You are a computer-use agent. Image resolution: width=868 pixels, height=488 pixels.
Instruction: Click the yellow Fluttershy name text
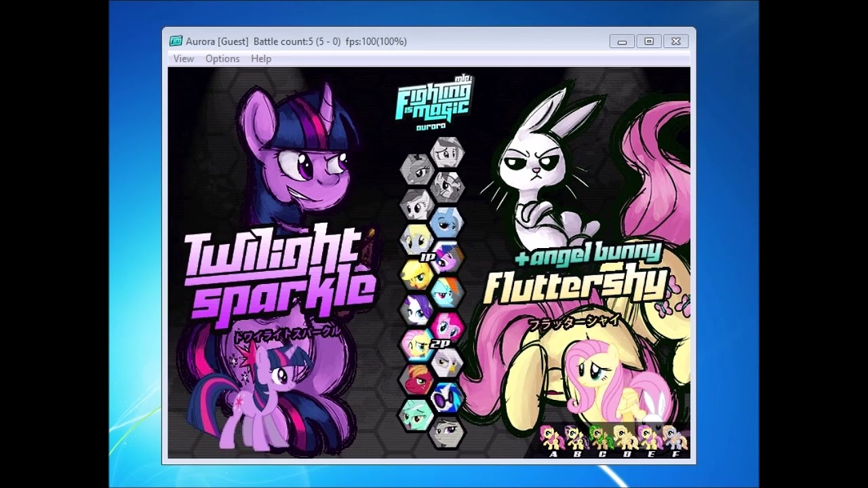coord(576,287)
